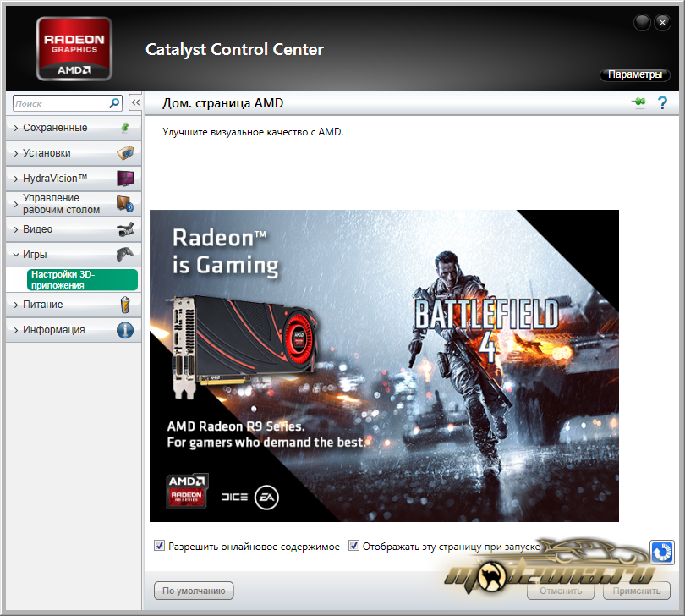The image size is (685, 616).
Task: Toggle Отображать эту страницу при запуске checkbox
Action: [x=353, y=546]
